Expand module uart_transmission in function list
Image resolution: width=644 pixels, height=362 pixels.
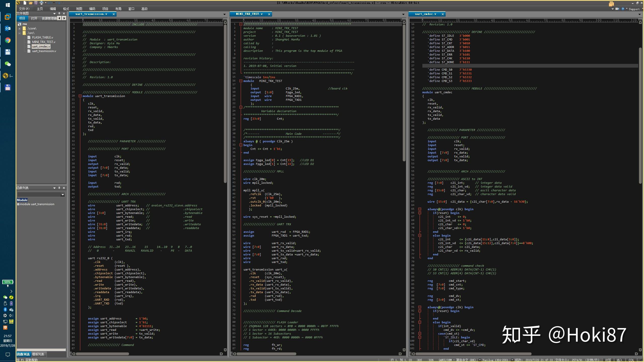click(18, 204)
